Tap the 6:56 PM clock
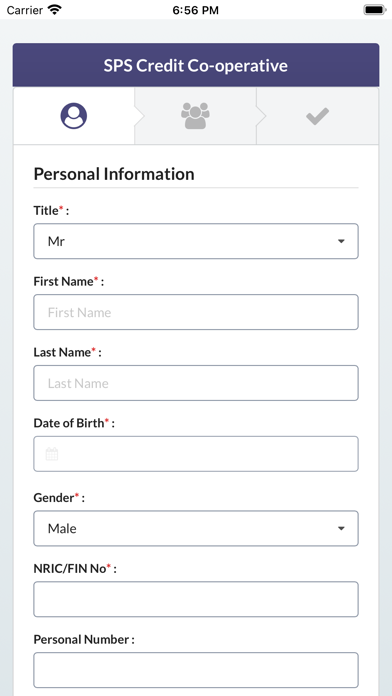392x696 pixels. 195,10
